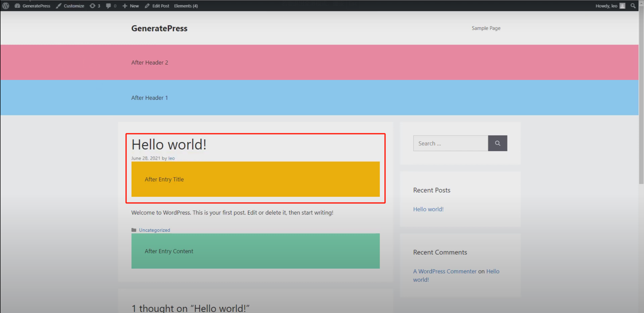The image size is (644, 313).
Task: Open author link leo under post title
Action: [x=171, y=158]
